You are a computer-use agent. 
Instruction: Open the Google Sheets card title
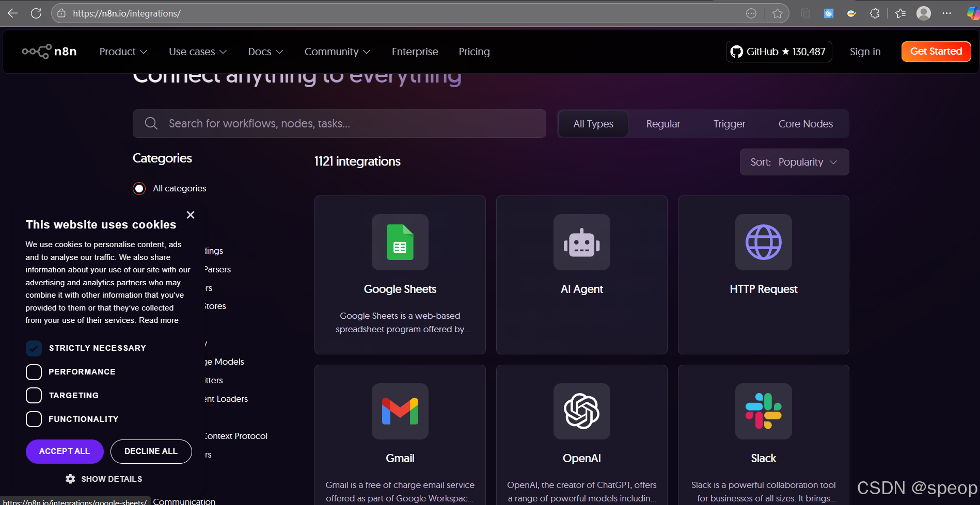point(400,289)
